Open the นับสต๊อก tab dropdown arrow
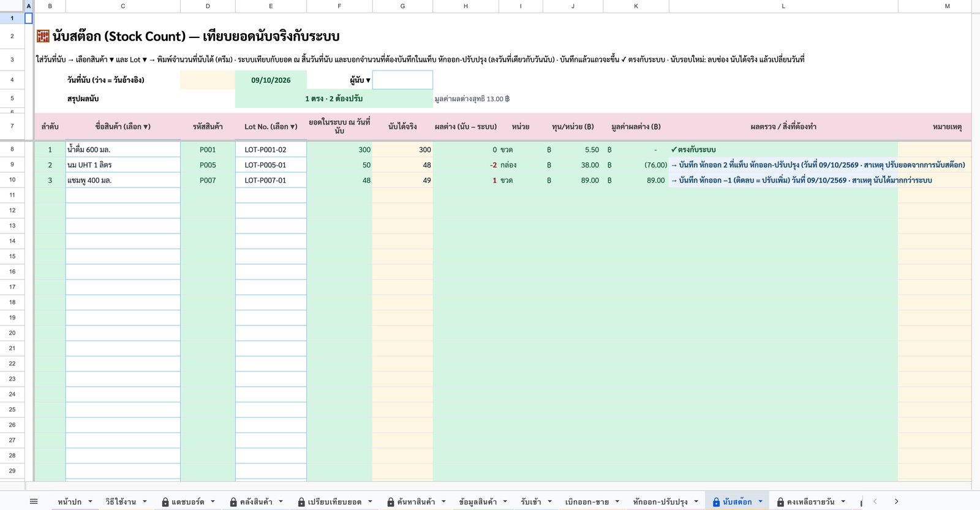The image size is (980, 510). (760, 501)
